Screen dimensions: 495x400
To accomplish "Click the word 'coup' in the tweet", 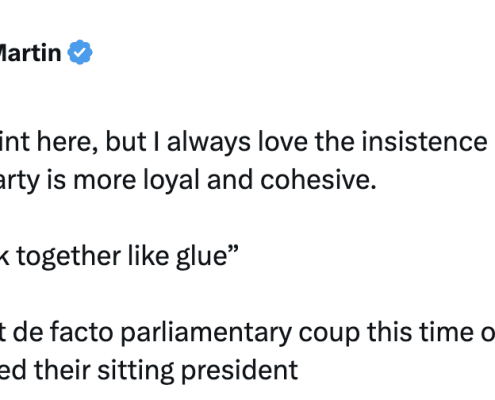I will click(329, 335).
